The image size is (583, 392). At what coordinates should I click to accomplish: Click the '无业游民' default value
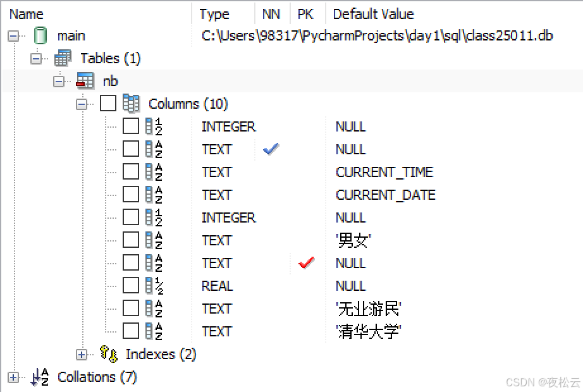pyautogui.click(x=369, y=309)
